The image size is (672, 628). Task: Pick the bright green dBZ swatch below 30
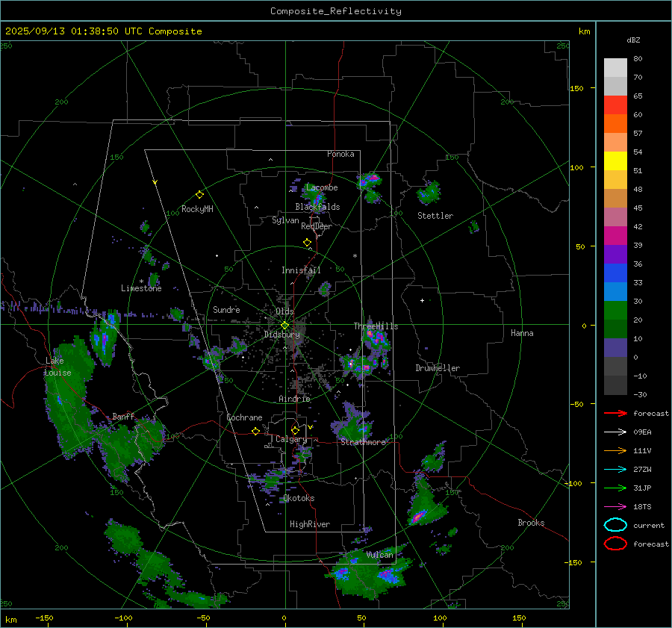click(x=615, y=311)
